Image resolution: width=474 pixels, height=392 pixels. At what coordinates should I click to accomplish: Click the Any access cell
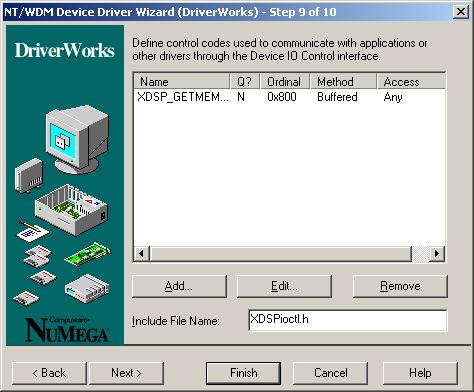coord(393,97)
